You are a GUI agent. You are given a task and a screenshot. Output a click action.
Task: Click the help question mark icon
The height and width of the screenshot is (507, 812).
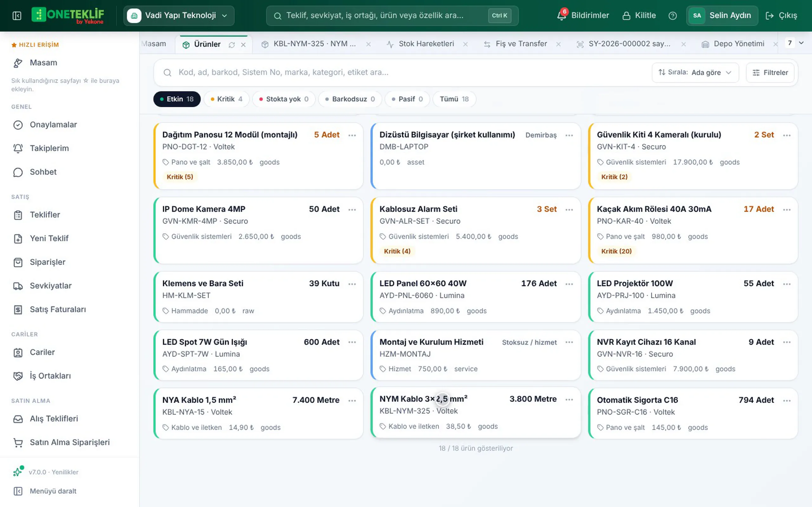(672, 16)
